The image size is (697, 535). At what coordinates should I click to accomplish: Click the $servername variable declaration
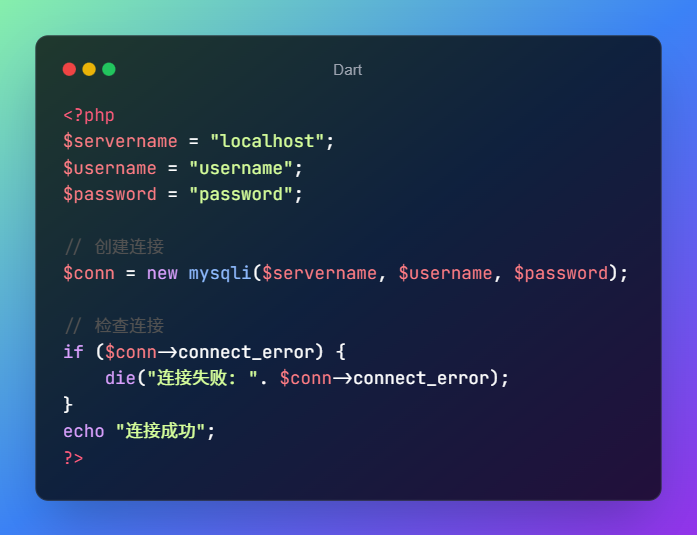[120, 141]
